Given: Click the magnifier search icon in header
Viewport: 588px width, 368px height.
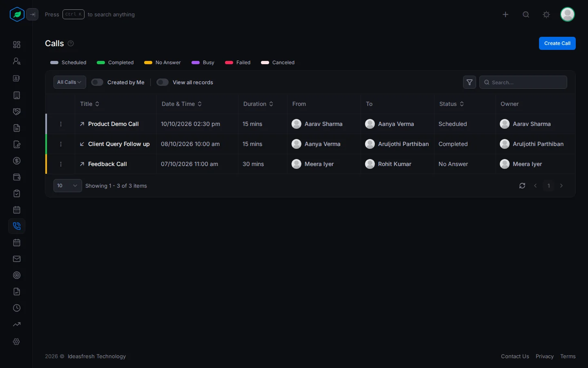Looking at the screenshot, I should pyautogui.click(x=526, y=14).
